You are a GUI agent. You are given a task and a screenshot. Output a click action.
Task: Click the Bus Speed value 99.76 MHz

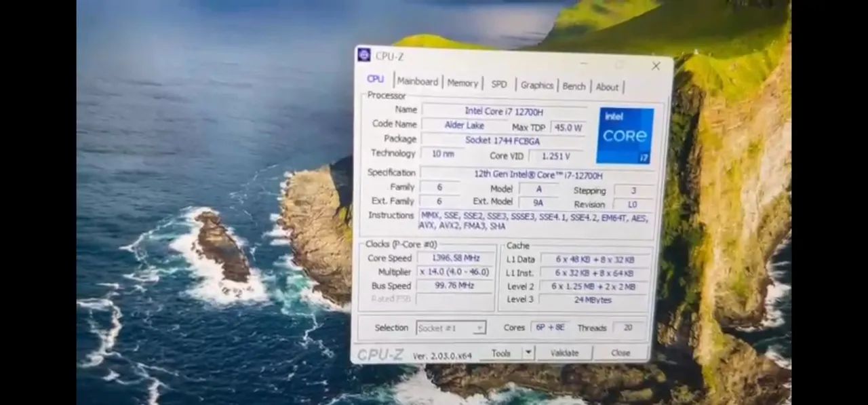coord(456,286)
